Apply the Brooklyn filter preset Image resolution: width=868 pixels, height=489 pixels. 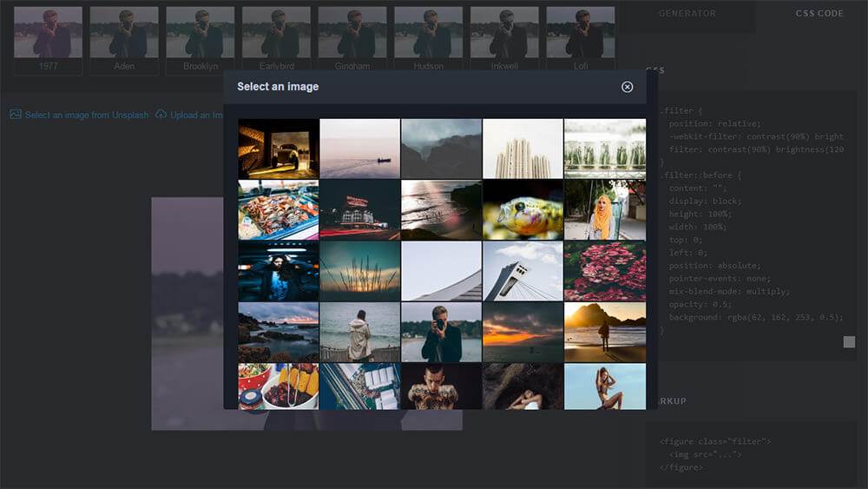(x=201, y=41)
